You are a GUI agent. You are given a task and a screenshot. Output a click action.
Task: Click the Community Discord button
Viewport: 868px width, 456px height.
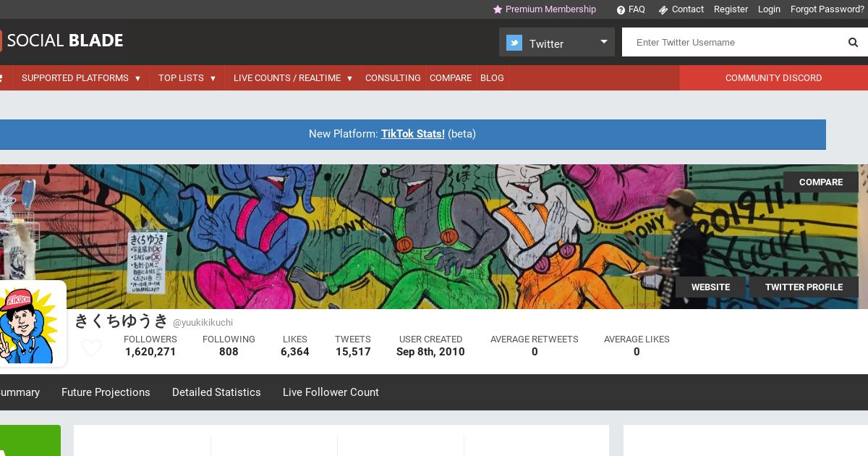pyautogui.click(x=773, y=77)
